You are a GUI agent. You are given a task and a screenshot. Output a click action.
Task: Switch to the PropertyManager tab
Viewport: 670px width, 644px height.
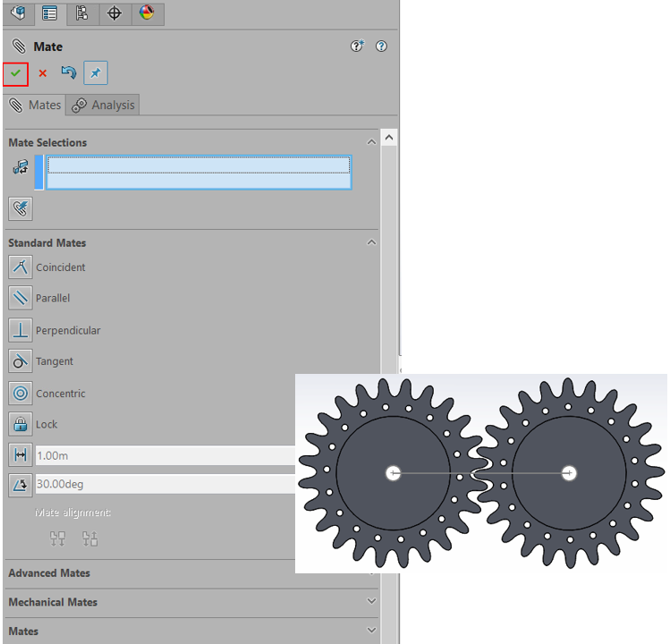[x=50, y=13]
